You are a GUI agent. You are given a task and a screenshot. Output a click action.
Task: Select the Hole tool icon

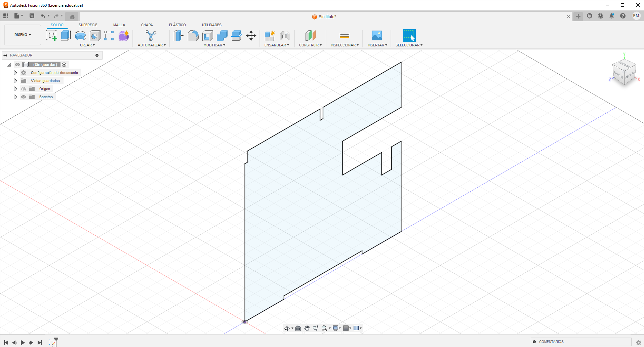click(x=95, y=35)
